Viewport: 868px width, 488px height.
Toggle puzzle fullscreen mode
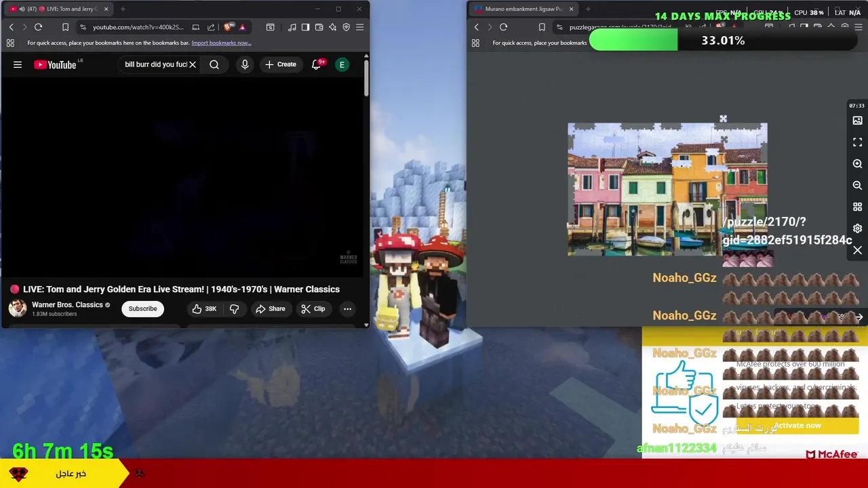[x=857, y=142]
